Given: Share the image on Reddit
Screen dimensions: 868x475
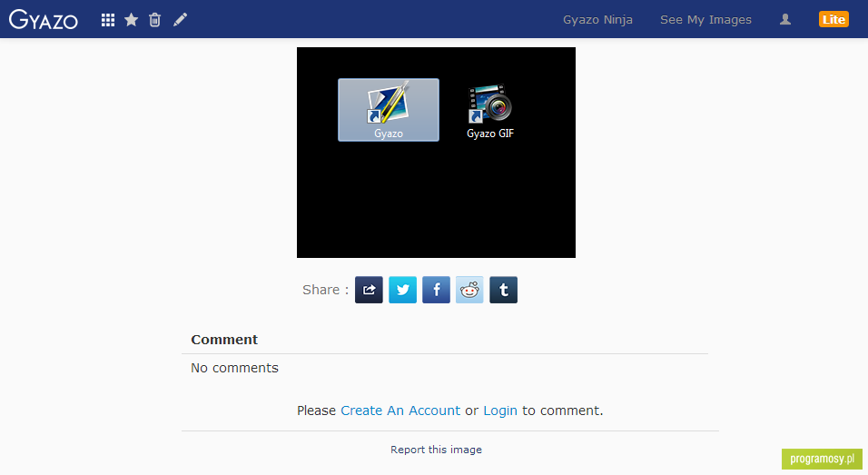Looking at the screenshot, I should [469, 290].
